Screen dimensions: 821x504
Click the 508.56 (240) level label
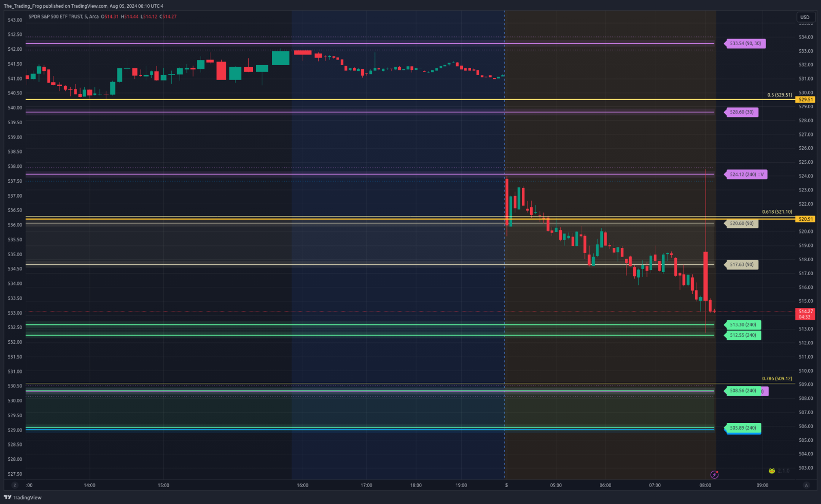742,391
